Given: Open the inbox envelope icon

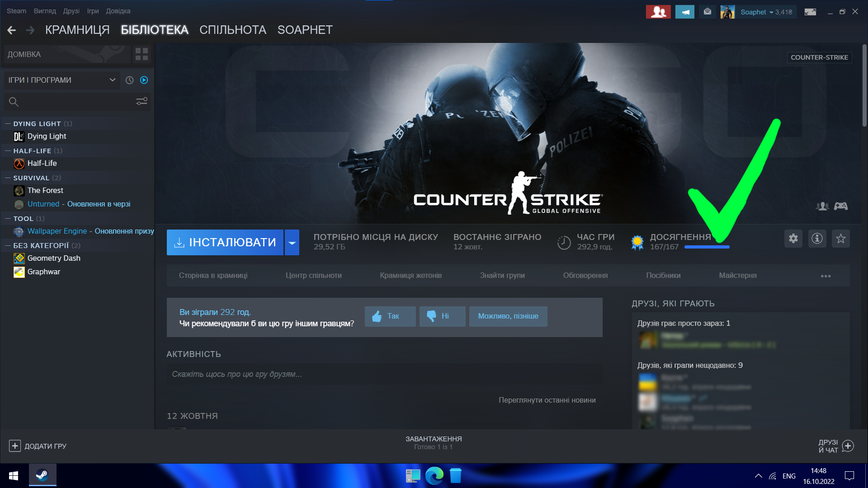Looking at the screenshot, I should coord(708,12).
